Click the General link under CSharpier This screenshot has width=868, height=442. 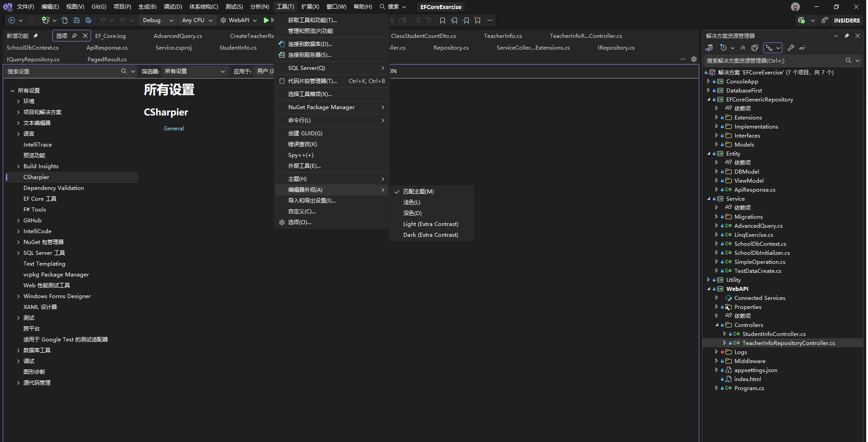(174, 129)
